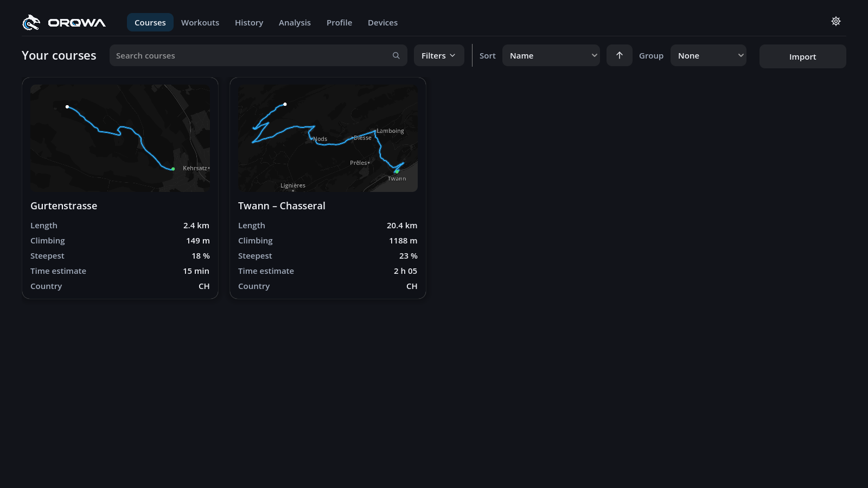
Task: Open the Twann – Chasseral map thumbnail
Action: click(328, 138)
